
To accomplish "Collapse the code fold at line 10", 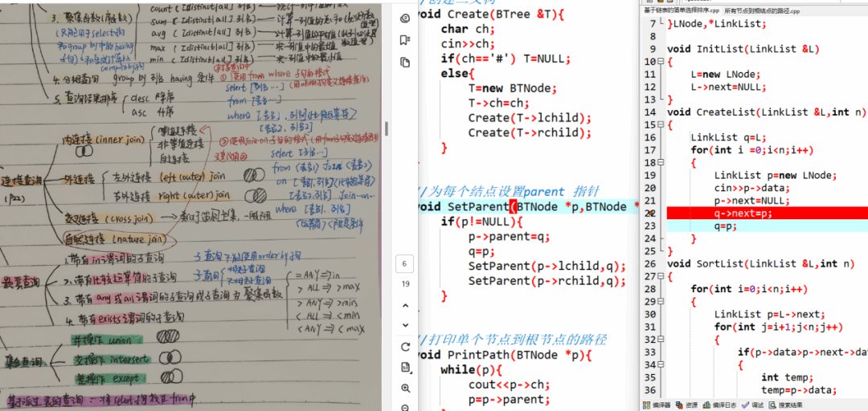I will (x=661, y=61).
